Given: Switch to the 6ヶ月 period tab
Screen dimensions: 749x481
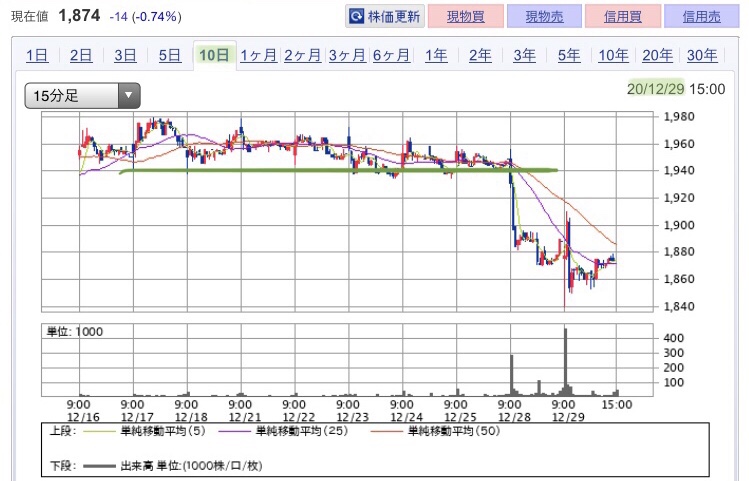Looking at the screenshot, I should point(391,55).
